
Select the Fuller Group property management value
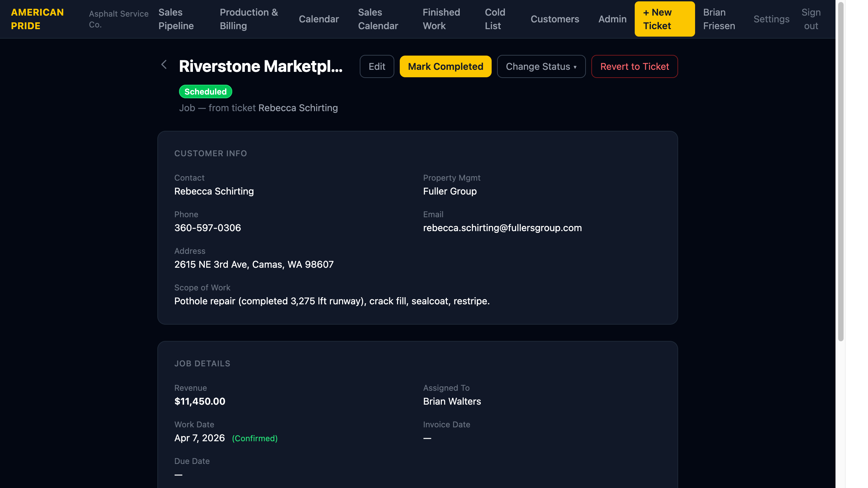[x=450, y=191]
